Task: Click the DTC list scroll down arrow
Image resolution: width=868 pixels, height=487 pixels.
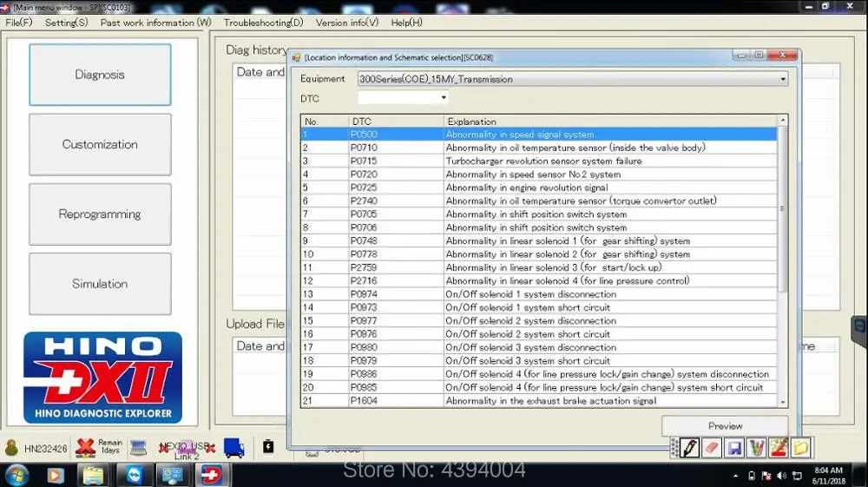Action: pos(783,402)
